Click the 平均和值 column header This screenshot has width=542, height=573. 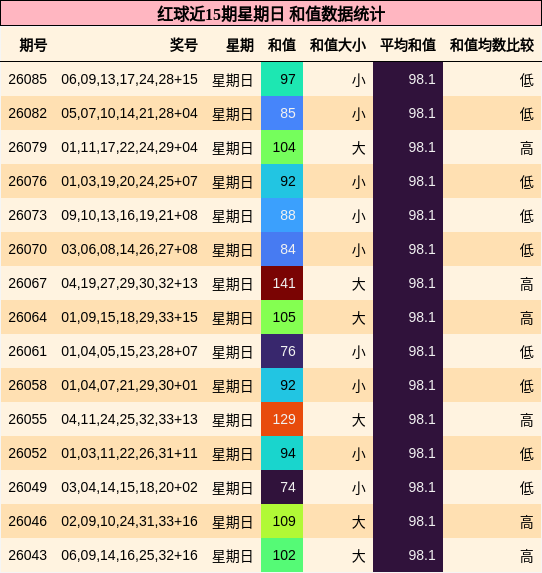408,45
